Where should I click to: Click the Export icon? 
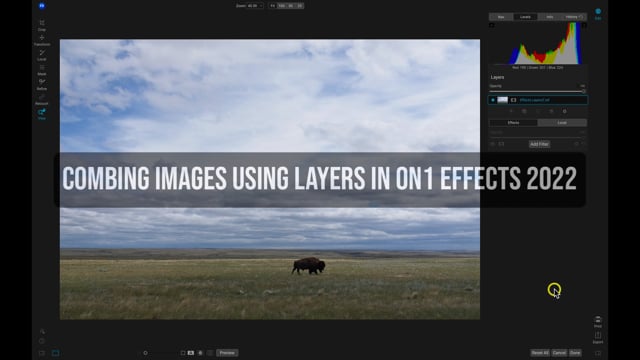[x=598, y=338]
